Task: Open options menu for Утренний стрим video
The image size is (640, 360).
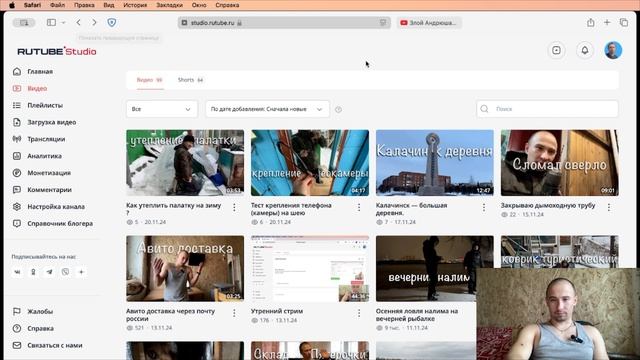Action: pyautogui.click(x=359, y=313)
